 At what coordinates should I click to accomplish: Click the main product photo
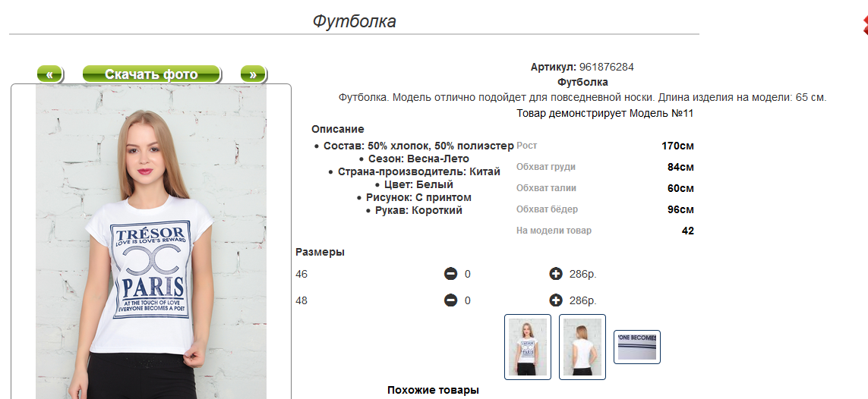[x=151, y=241]
